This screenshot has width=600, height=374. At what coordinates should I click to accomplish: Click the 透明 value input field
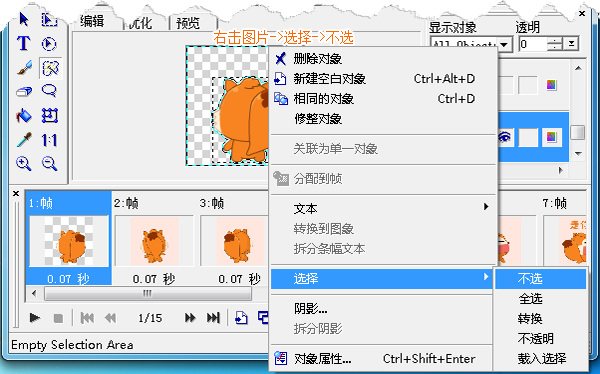point(533,44)
